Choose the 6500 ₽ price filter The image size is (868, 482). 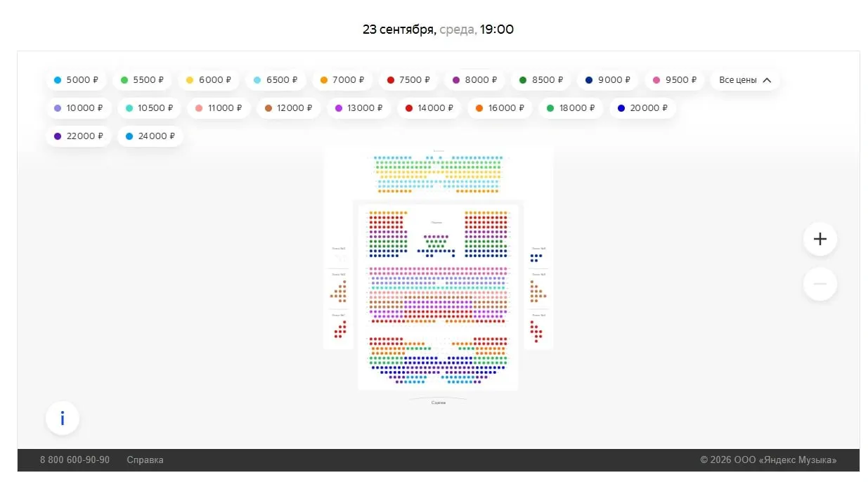(x=276, y=80)
